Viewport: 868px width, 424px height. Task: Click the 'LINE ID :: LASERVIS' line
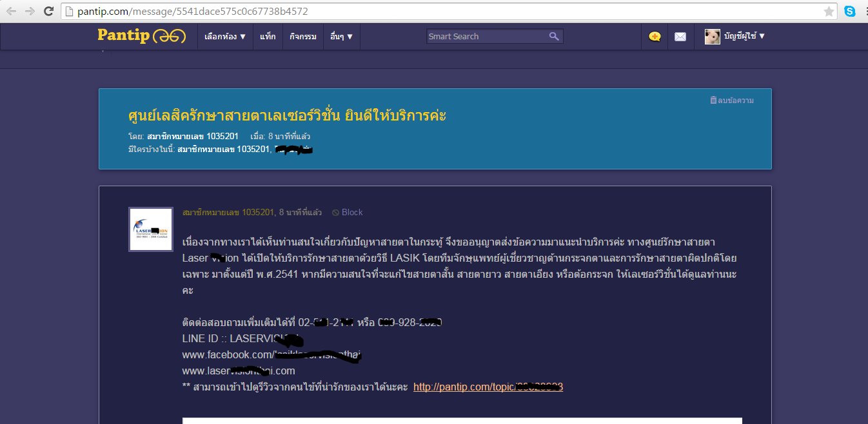tap(242, 338)
